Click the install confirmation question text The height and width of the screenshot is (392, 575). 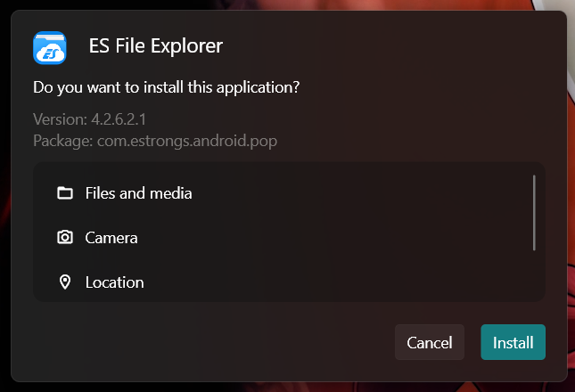166,88
